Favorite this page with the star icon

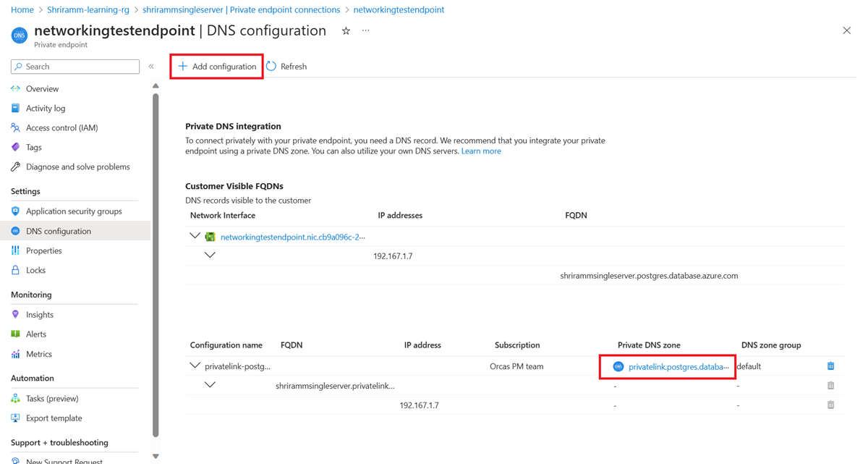pos(346,31)
